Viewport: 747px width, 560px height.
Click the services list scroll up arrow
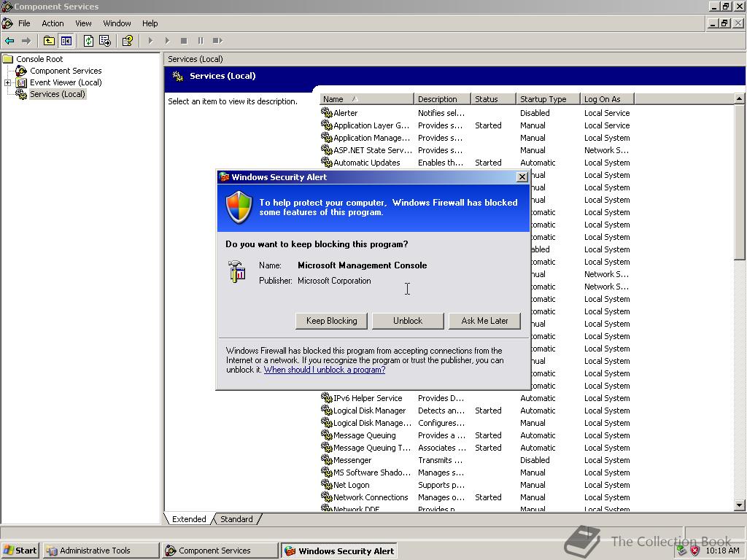click(739, 98)
